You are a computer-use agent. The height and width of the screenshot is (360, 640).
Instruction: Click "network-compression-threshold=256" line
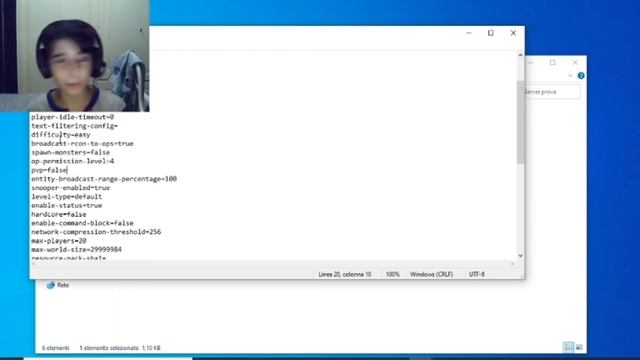(96, 232)
